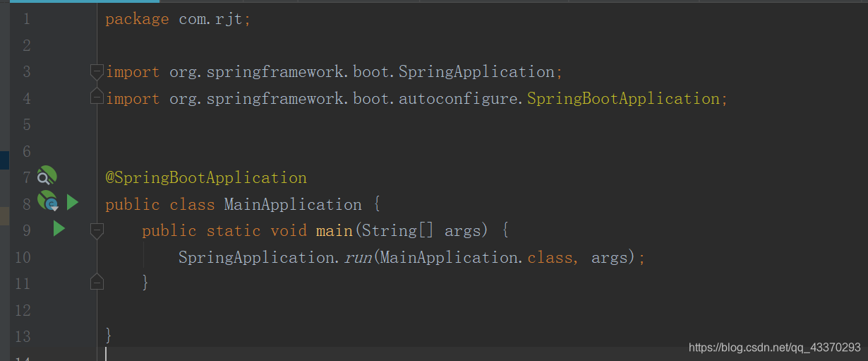Click 'SpringBootApplication' in the line 4 import
This screenshot has width=868, height=361.
623,98
